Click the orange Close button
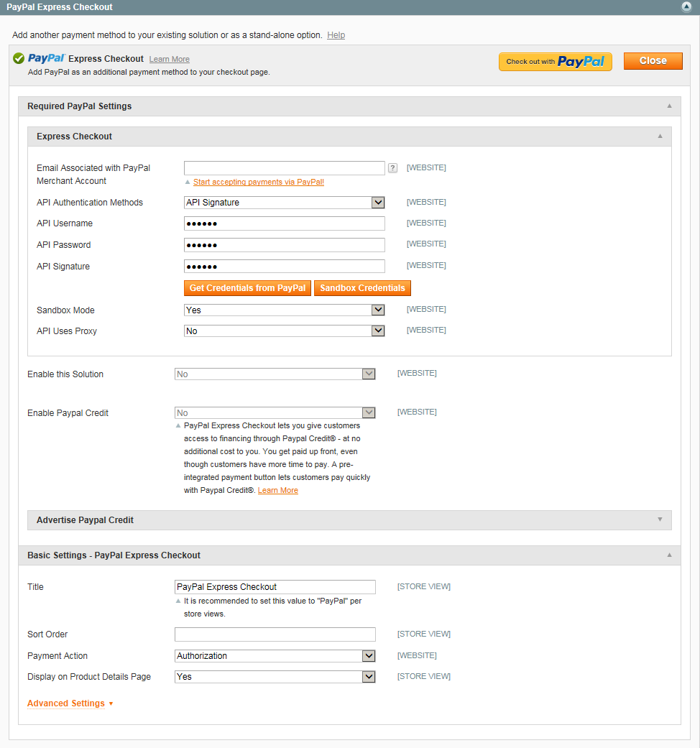Viewport: 700px width, 748px height. (653, 61)
